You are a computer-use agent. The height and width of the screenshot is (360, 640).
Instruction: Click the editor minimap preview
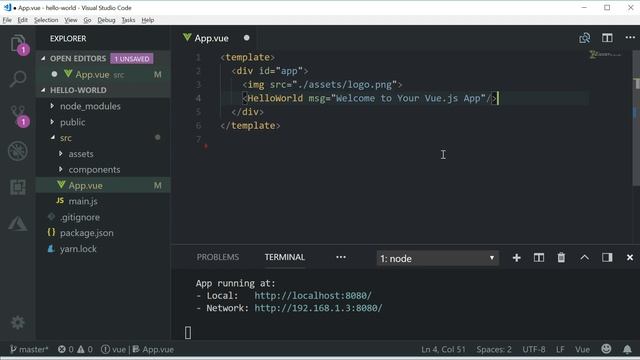(606, 54)
